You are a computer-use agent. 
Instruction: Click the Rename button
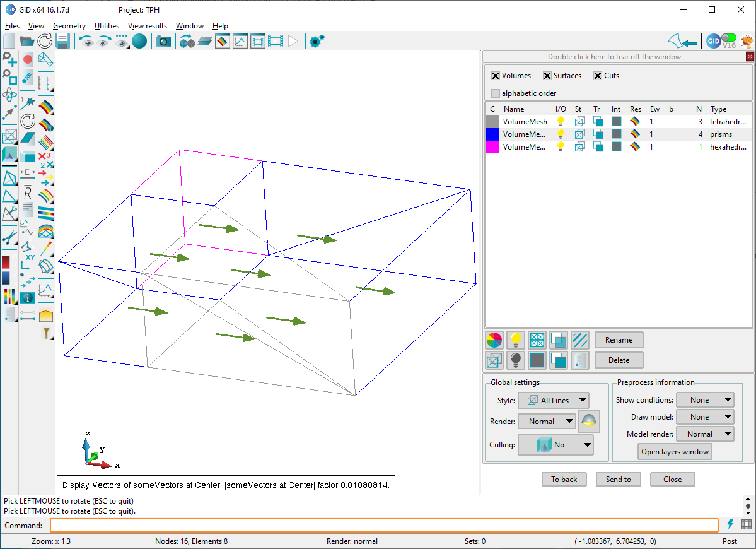coord(619,340)
